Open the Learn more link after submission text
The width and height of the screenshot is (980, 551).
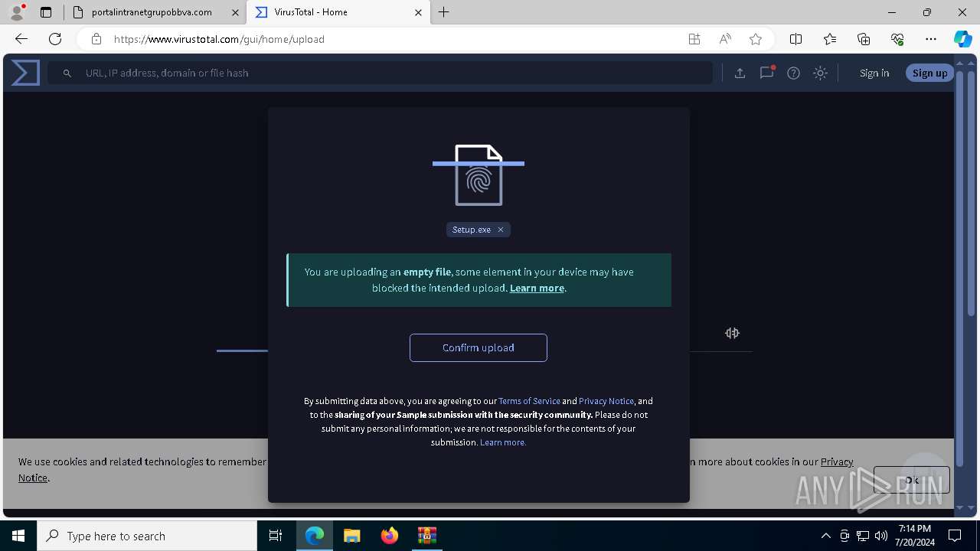coord(503,442)
